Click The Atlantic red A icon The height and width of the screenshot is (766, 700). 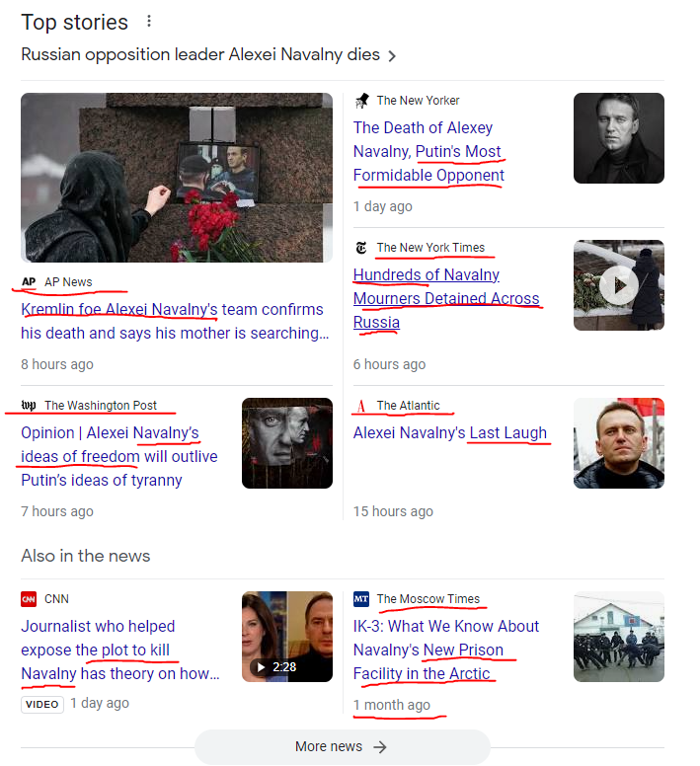(x=361, y=406)
